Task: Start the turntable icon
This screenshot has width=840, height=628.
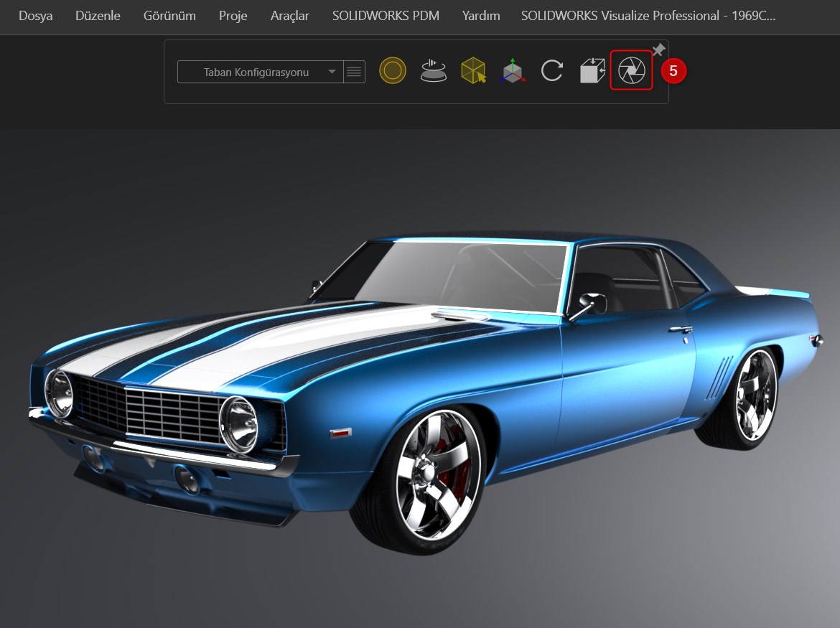Action: (434, 70)
